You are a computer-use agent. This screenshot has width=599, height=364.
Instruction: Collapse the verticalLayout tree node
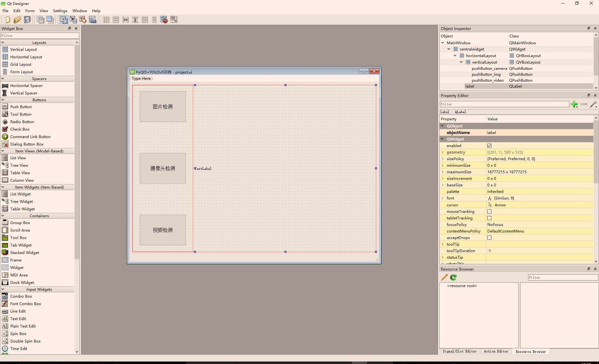(x=461, y=62)
